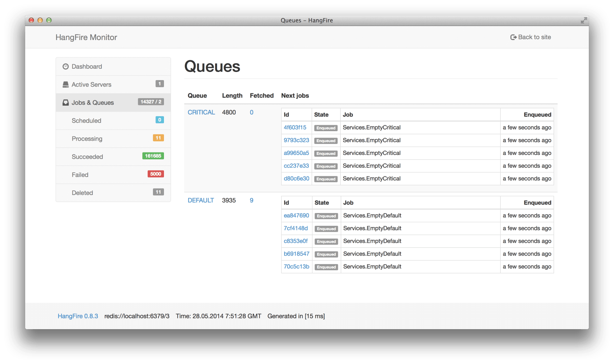Open job cc237e33
The width and height of the screenshot is (614, 364).
tap(296, 166)
